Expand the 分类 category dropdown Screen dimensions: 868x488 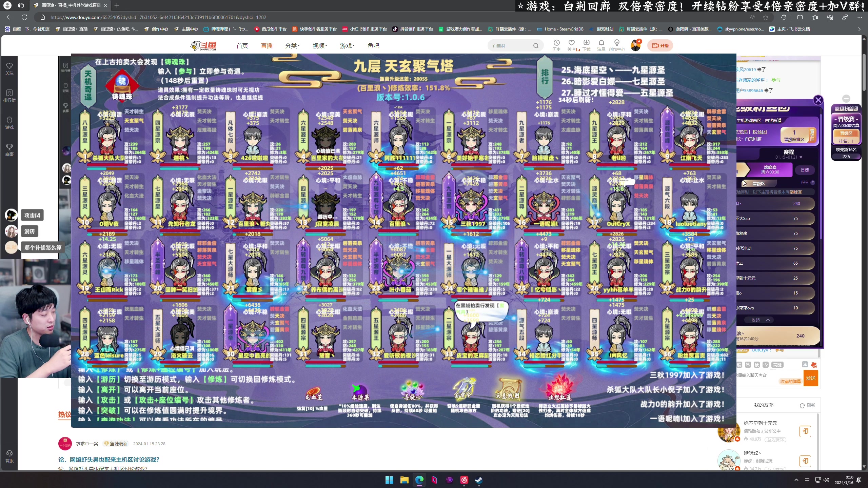pos(292,45)
